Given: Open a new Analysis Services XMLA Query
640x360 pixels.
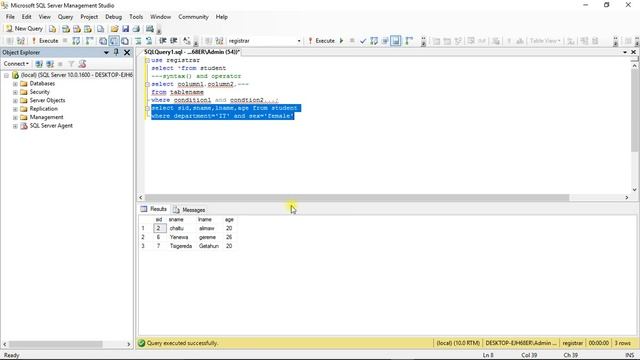Looking at the screenshot, I should click(x=88, y=29).
